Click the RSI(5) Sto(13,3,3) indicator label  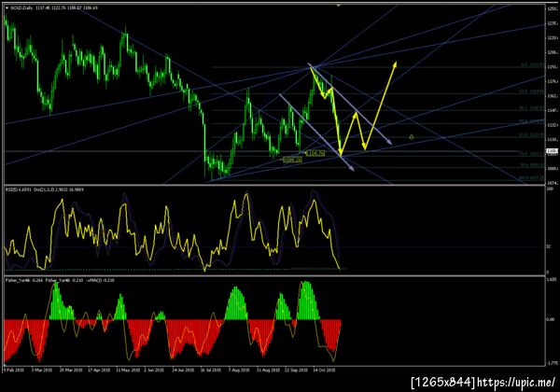pos(44,189)
